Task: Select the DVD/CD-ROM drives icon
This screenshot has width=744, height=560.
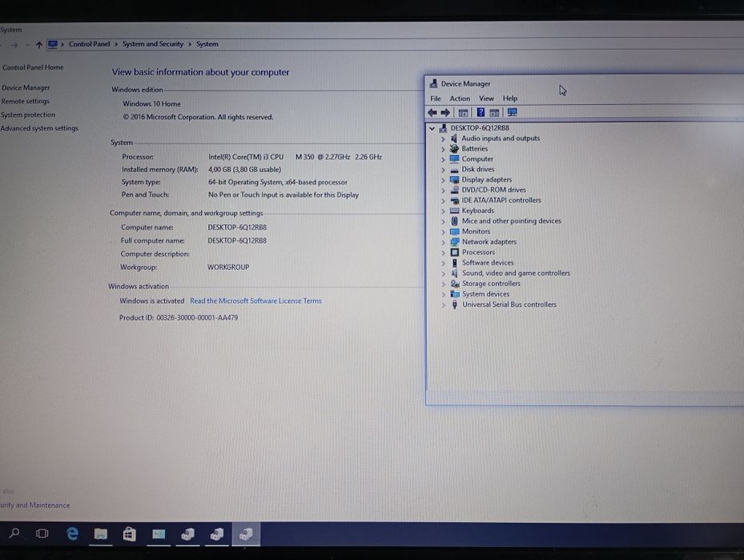Action: click(x=455, y=190)
